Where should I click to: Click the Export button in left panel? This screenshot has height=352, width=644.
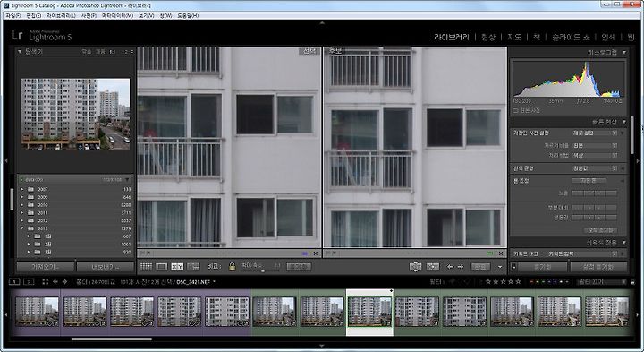106,267
